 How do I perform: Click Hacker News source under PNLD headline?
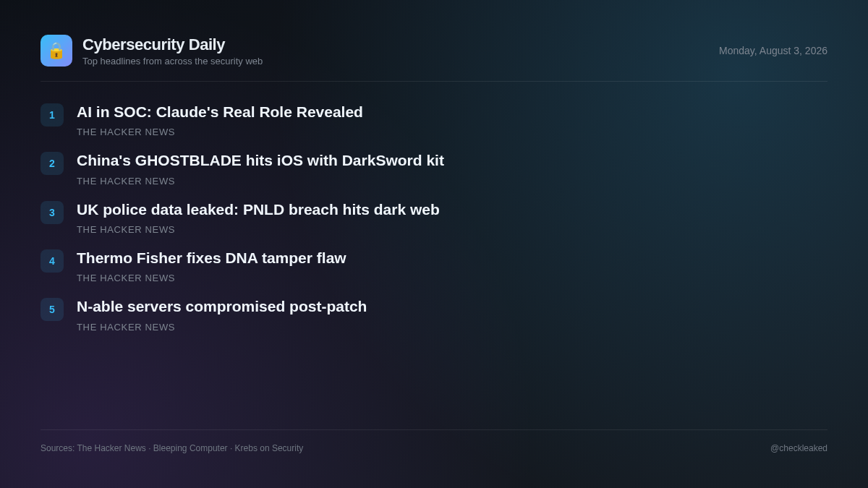tap(126, 230)
